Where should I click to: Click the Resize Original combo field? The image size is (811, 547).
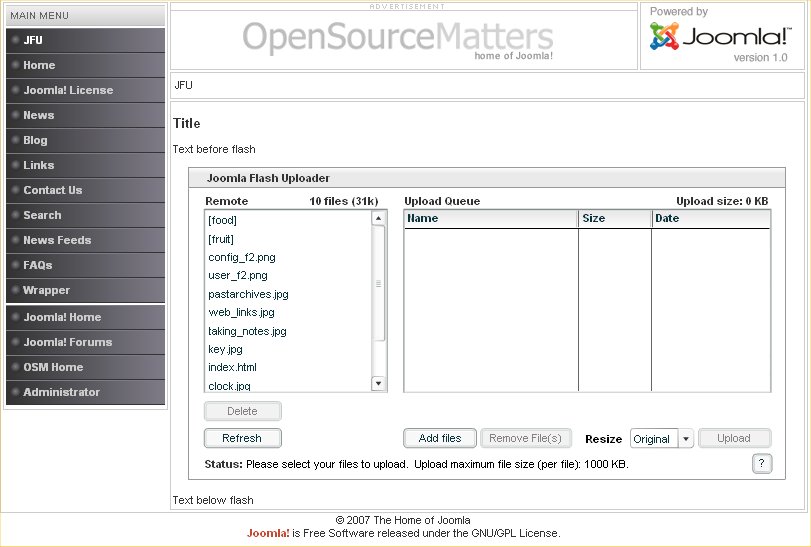654,439
